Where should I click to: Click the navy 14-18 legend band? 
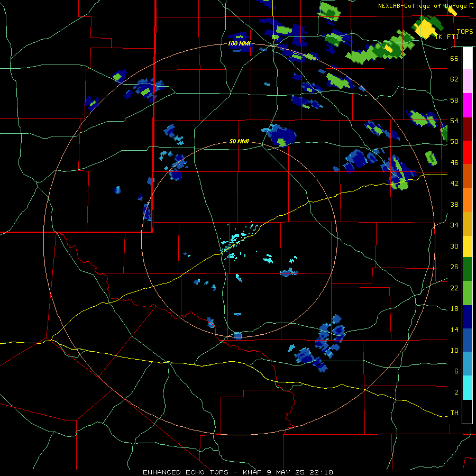[x=467, y=317]
